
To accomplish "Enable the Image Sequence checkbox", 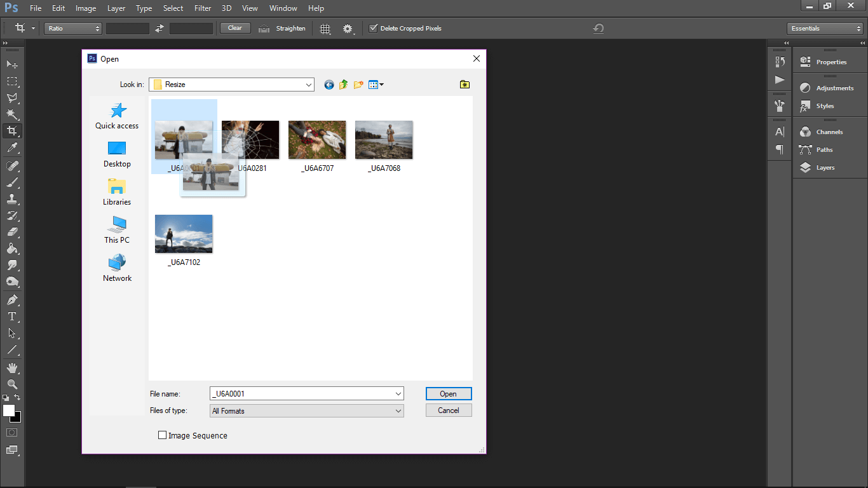I will pos(163,435).
